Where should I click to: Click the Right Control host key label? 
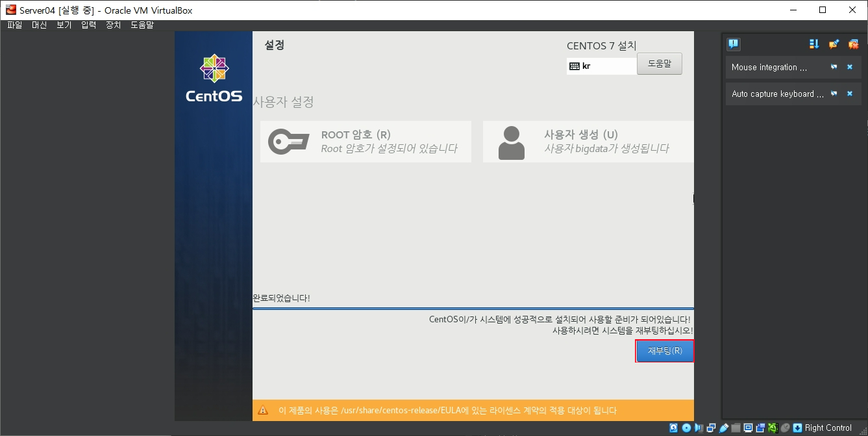point(828,428)
